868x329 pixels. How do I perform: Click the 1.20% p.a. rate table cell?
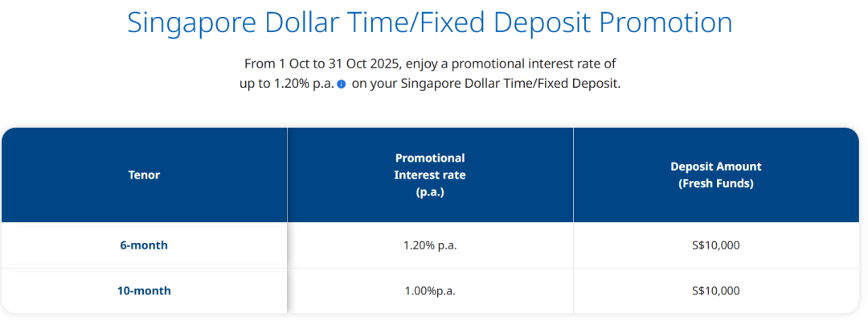[x=430, y=245]
